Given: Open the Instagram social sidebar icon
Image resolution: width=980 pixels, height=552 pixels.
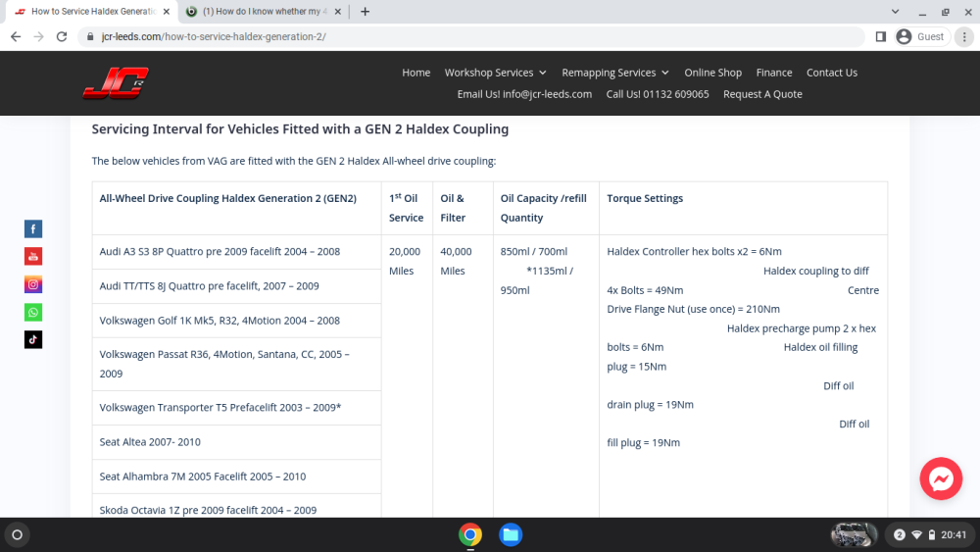Looking at the screenshot, I should pos(33,284).
